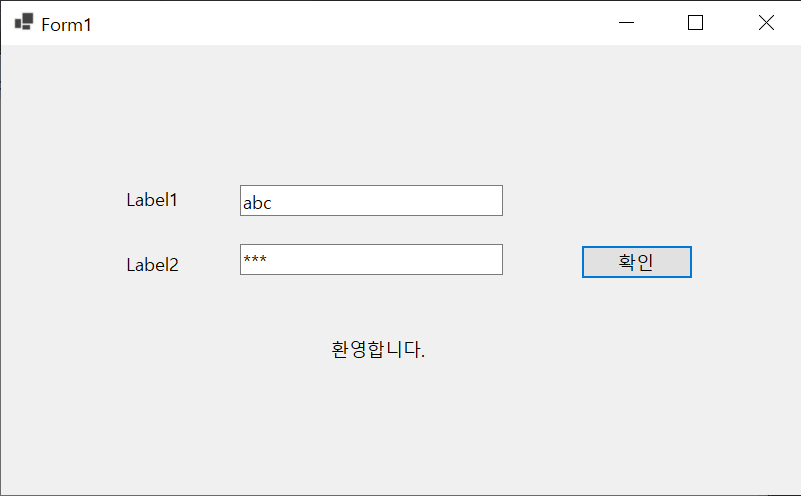Minimize the Form1 window

(626, 22)
